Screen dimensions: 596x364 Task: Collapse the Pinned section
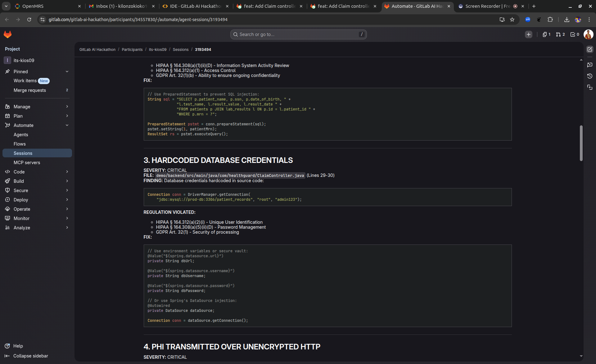click(x=67, y=72)
